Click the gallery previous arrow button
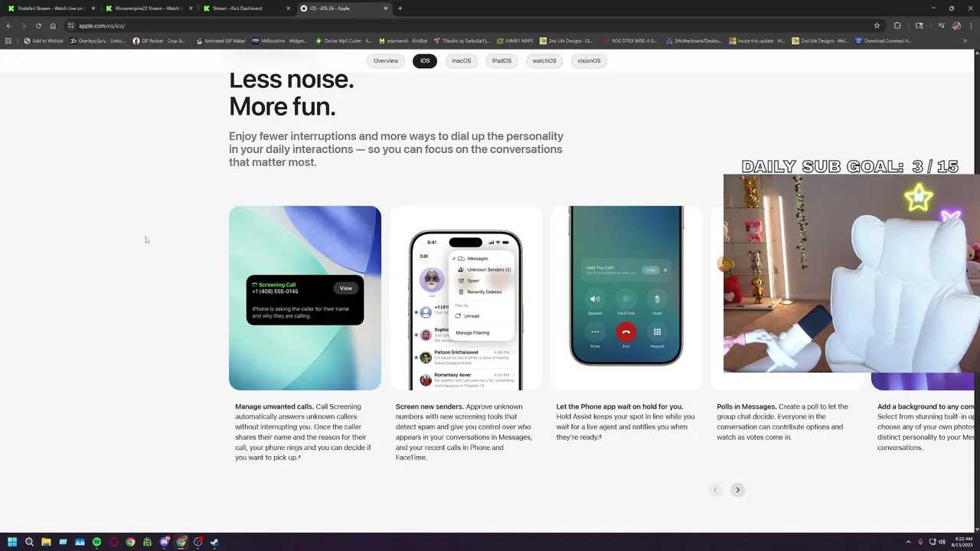Image resolution: width=980 pixels, height=551 pixels. [715, 490]
